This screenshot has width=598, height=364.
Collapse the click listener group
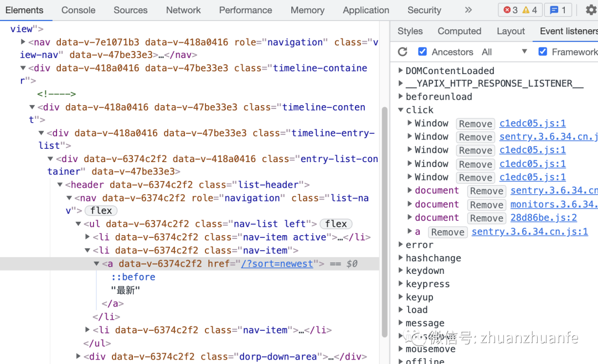pos(400,110)
